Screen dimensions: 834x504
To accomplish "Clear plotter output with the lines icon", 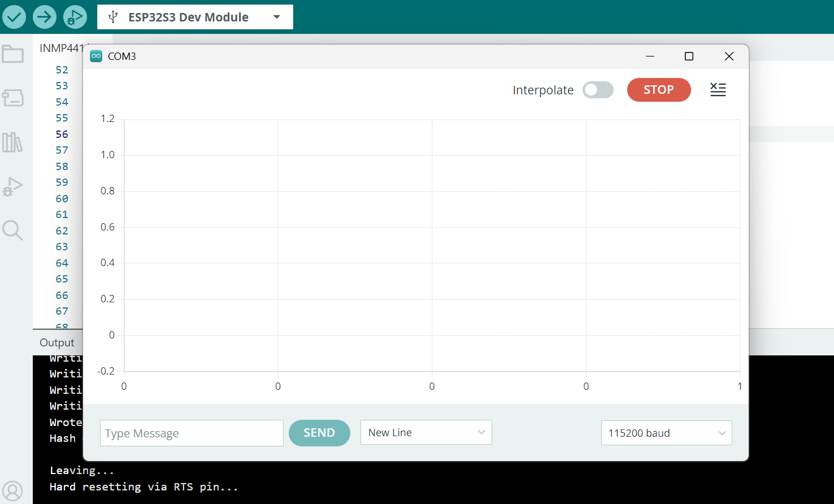I will pos(718,90).
